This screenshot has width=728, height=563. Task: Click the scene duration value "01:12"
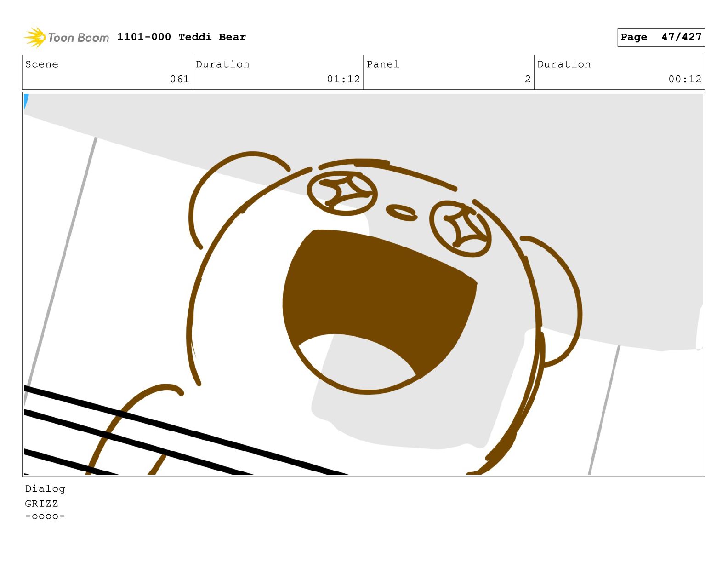coord(343,79)
